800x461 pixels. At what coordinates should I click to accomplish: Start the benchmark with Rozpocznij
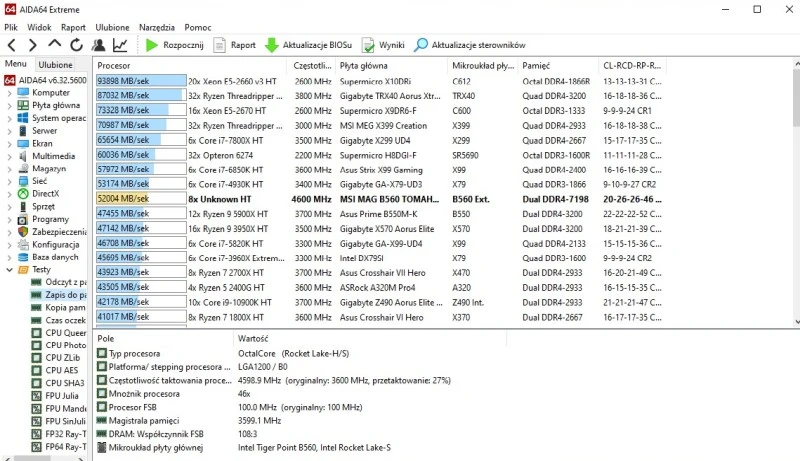point(174,45)
